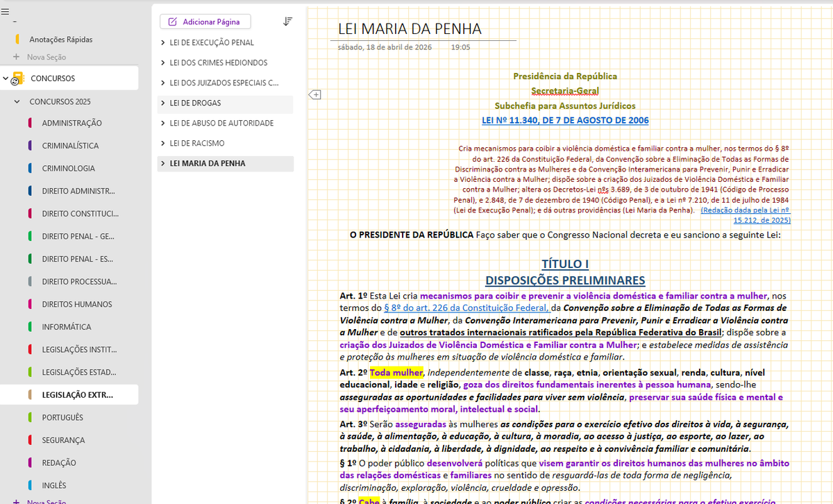Select the CONCURSOS notebook name
This screenshot has width=833, height=504.
[x=53, y=78]
